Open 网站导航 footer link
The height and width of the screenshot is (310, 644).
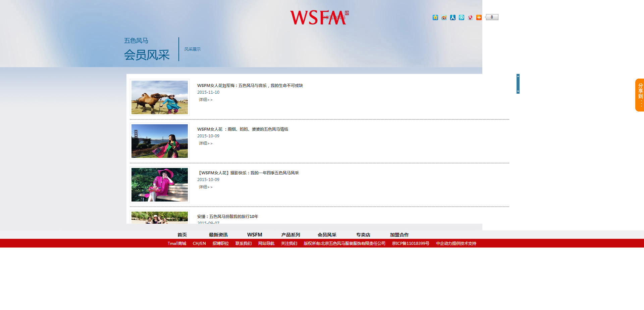pyautogui.click(x=266, y=243)
